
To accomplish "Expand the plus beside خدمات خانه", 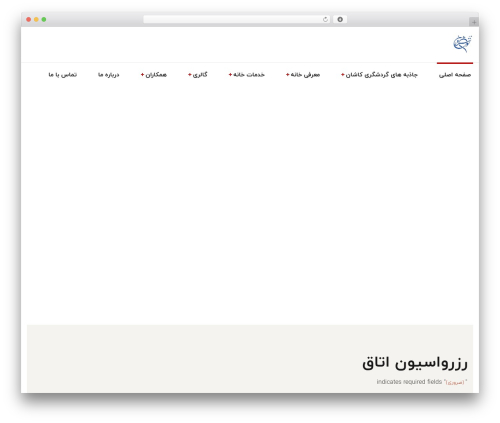I will point(230,75).
